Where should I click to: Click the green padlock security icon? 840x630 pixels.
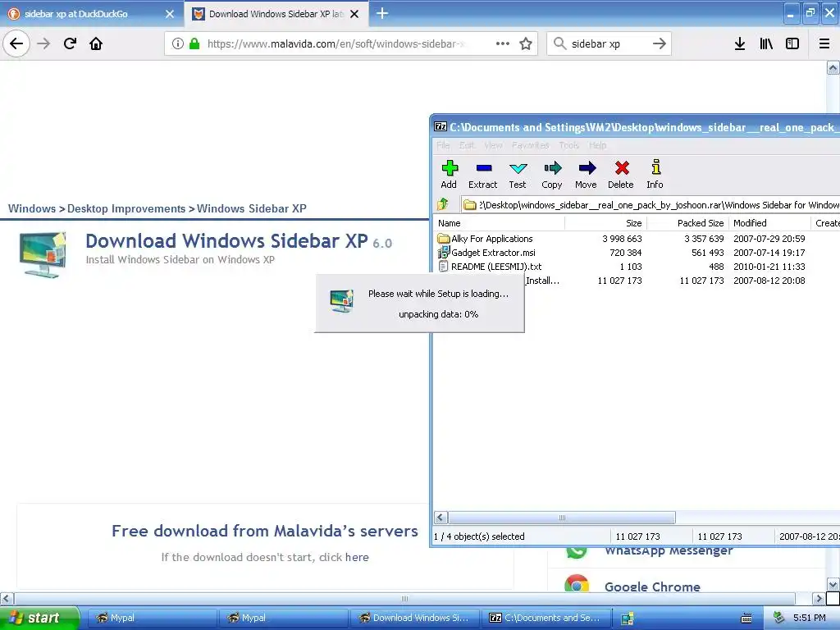[194, 43]
